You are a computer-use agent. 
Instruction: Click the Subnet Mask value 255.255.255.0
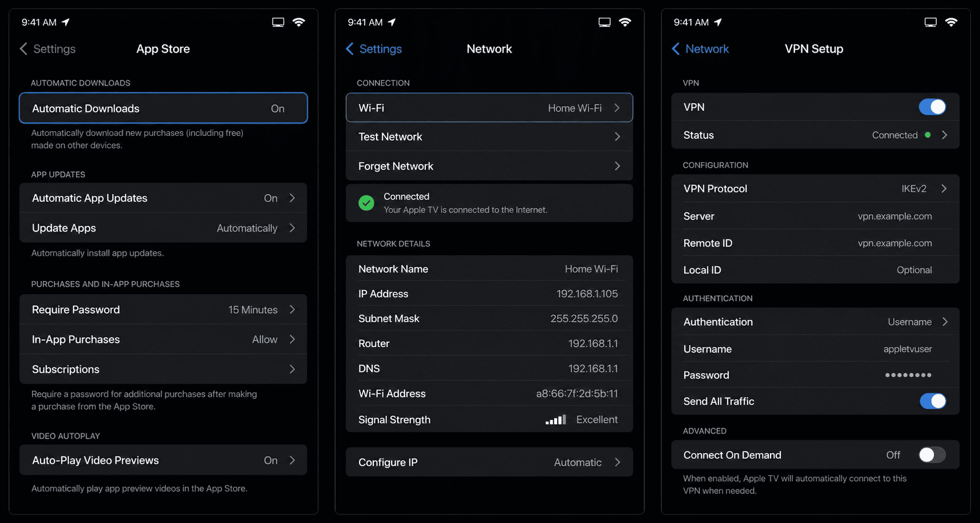coord(584,319)
